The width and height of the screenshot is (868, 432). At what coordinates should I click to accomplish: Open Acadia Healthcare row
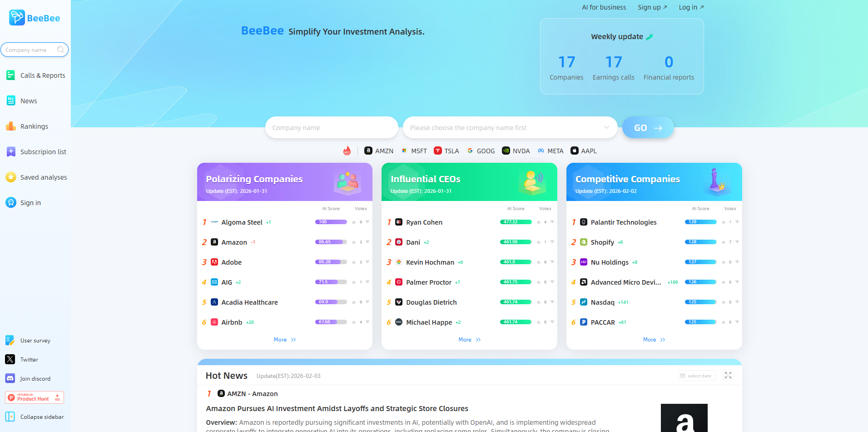285,302
